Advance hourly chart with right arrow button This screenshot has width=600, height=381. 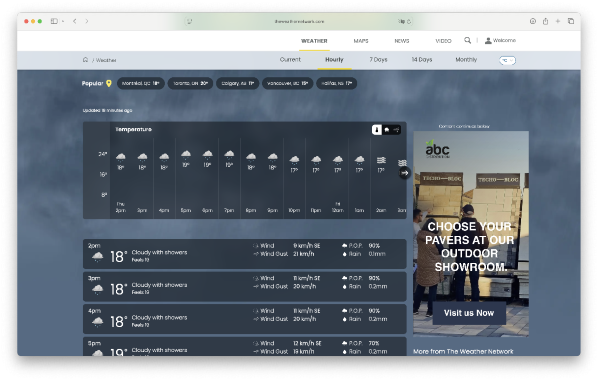tap(405, 173)
